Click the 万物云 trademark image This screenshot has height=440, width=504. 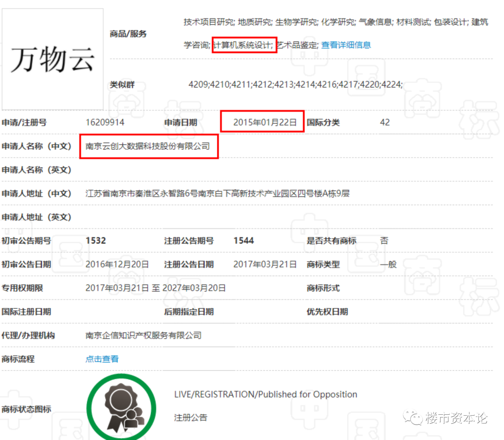coord(52,59)
